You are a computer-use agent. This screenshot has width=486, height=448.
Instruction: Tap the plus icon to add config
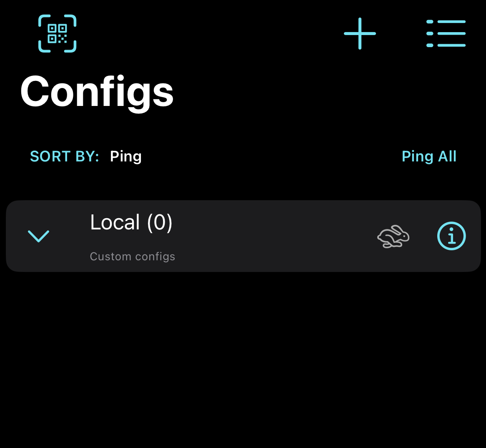pos(360,33)
